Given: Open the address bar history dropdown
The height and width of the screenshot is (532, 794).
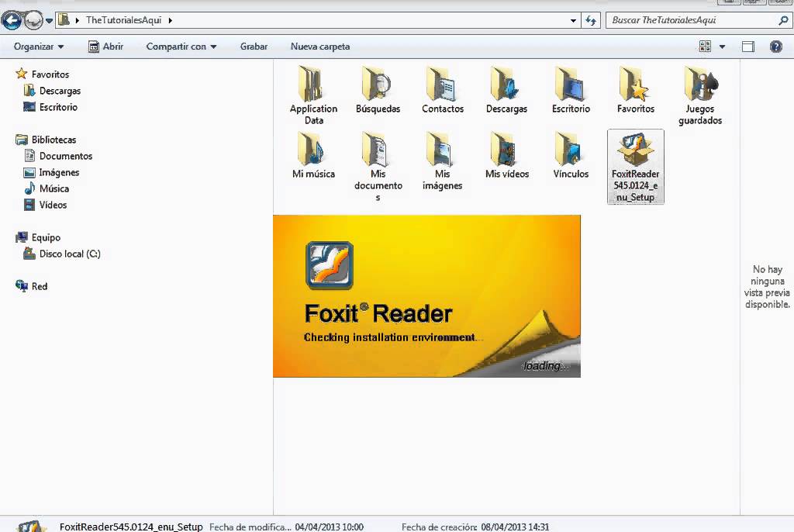Looking at the screenshot, I should click(573, 21).
